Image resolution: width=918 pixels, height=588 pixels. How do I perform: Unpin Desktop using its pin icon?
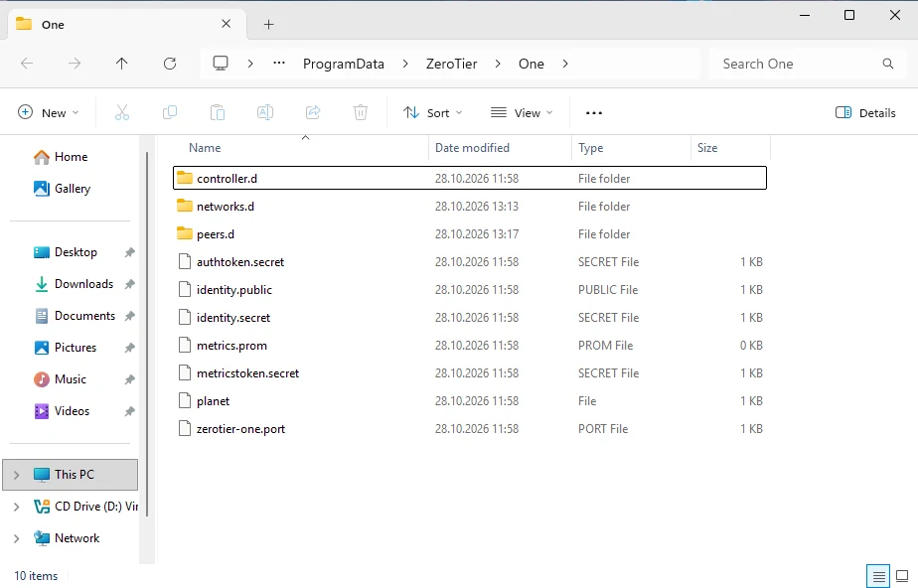(x=129, y=252)
